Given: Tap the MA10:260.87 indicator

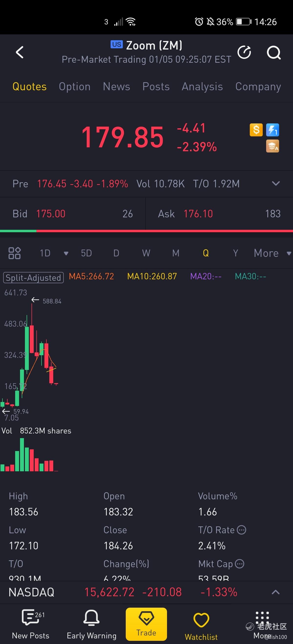Looking at the screenshot, I should click(x=152, y=276).
